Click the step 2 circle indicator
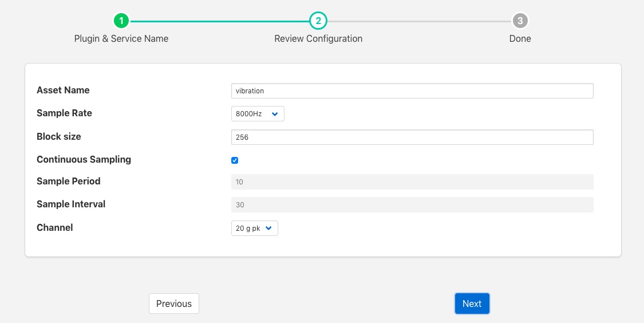Viewport: 644px width, 323px height. point(318,21)
